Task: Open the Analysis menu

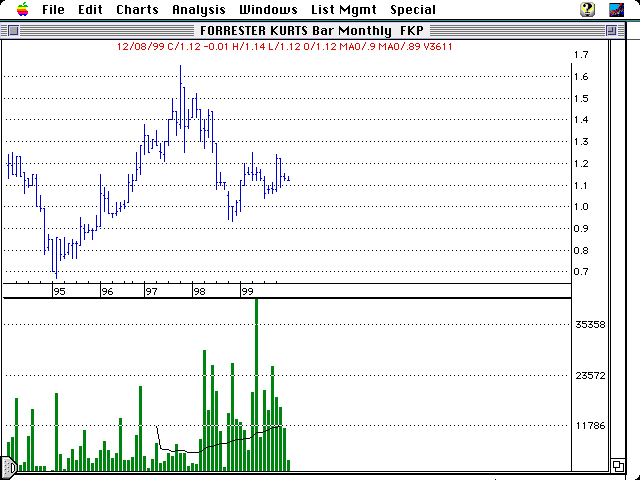Action: (199, 10)
